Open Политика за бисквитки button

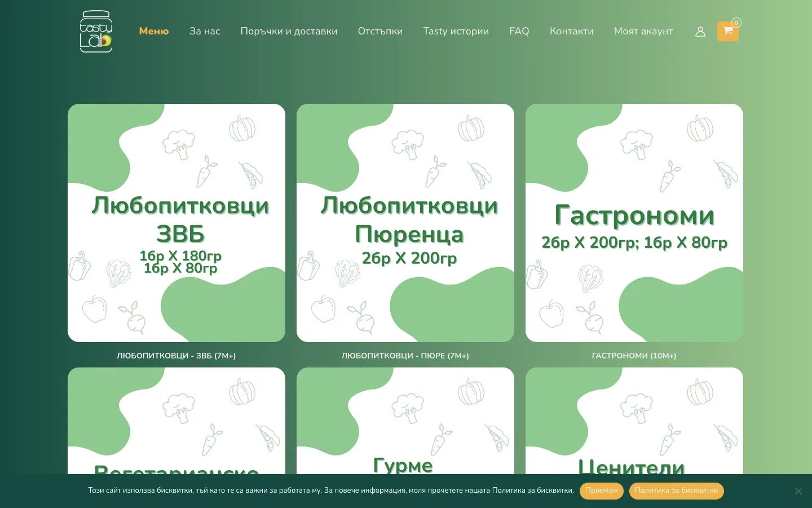(x=676, y=491)
